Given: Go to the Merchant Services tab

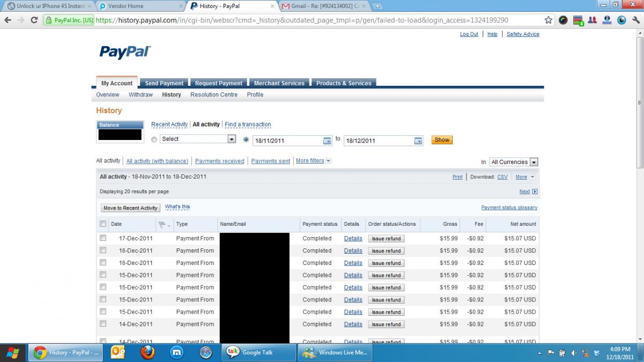Looking at the screenshot, I should coord(279,83).
